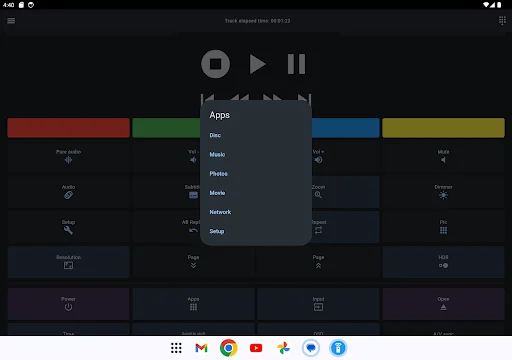Open the Pic settings button
The height and width of the screenshot is (360, 512).
tap(443, 227)
